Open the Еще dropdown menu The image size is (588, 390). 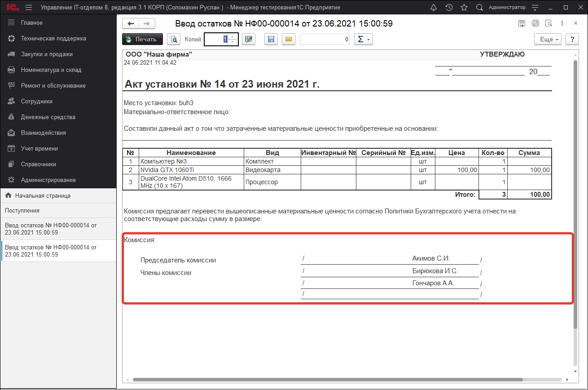pyautogui.click(x=548, y=40)
